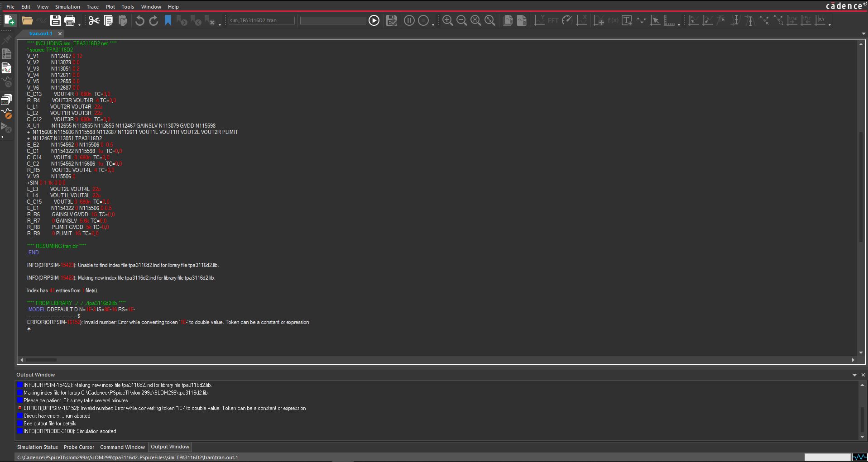Click the stacked plot windows sidebar icon
Image resolution: width=868 pixels, height=462 pixels.
pyautogui.click(x=6, y=99)
